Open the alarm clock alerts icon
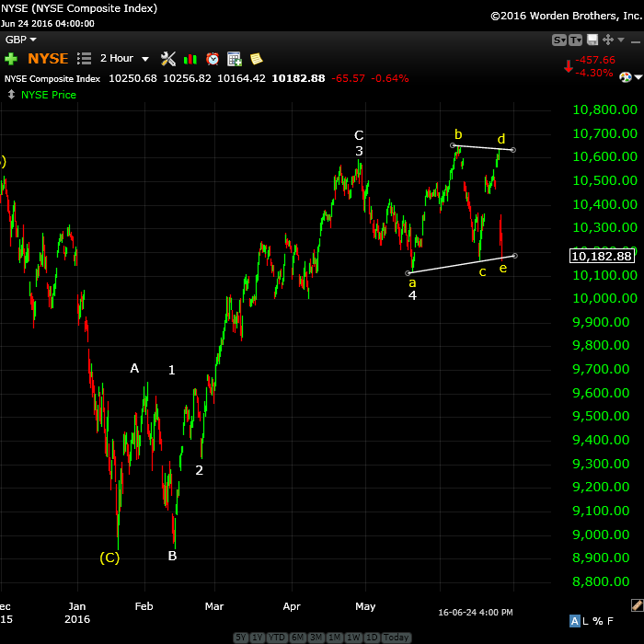 (x=213, y=59)
